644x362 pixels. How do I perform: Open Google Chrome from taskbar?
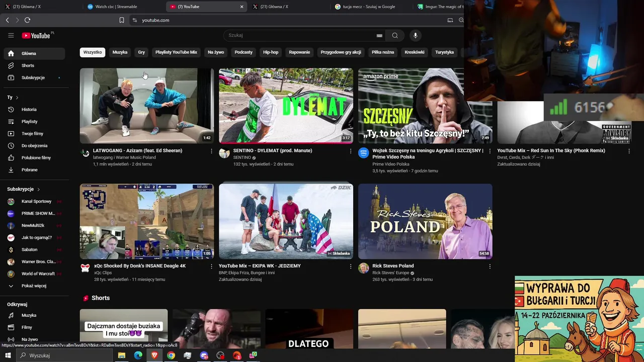[x=171, y=355]
